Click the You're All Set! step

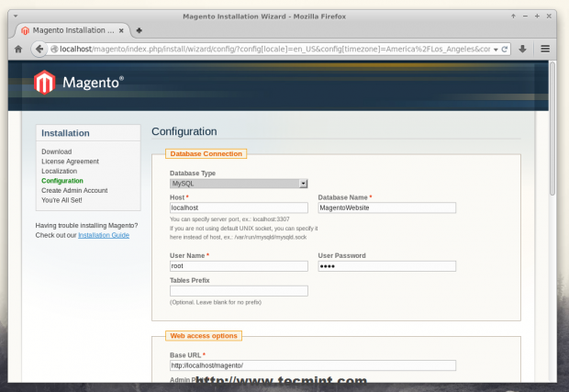point(61,200)
